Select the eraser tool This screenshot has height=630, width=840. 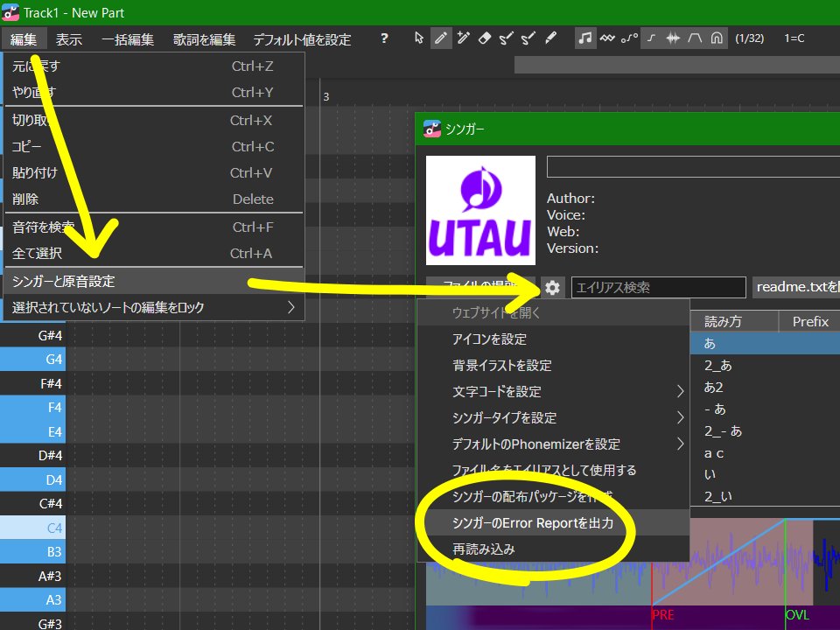click(x=484, y=38)
